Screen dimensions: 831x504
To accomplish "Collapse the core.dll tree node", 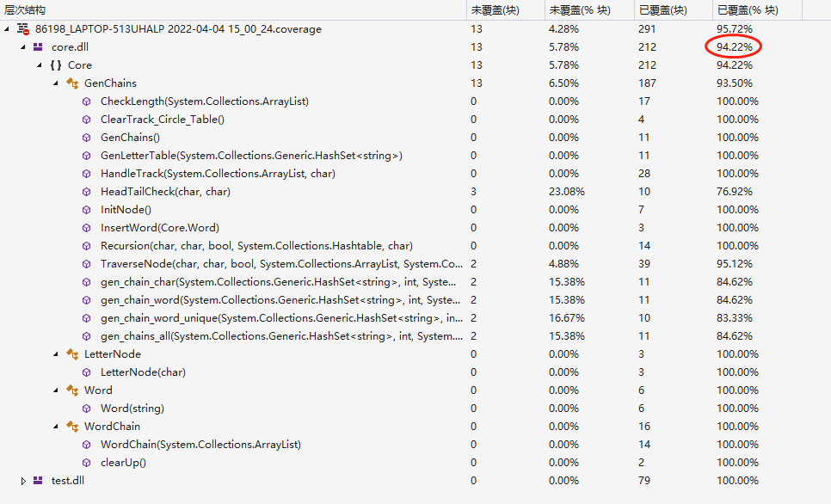I will click(x=22, y=47).
